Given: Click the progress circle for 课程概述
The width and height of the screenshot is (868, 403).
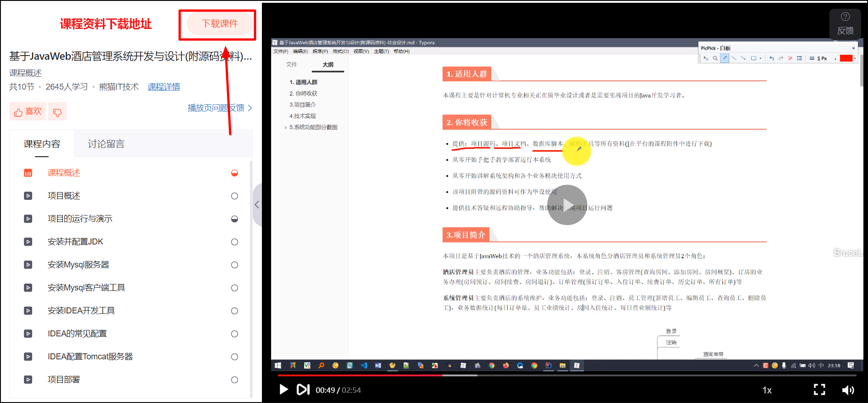Looking at the screenshot, I should [234, 173].
